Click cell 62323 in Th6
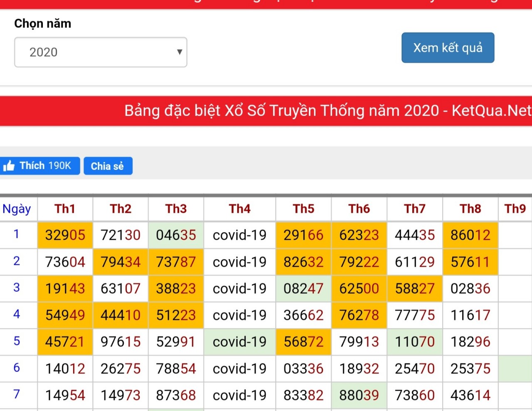 (359, 235)
